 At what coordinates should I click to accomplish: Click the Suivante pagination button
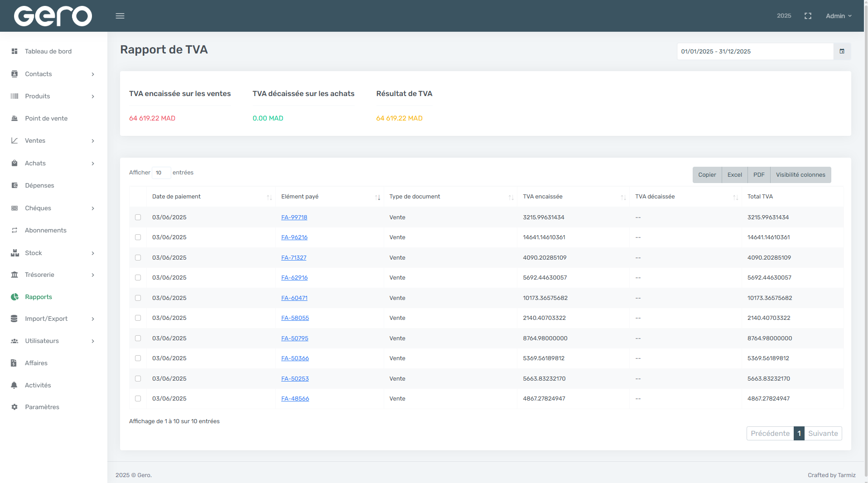coord(823,434)
